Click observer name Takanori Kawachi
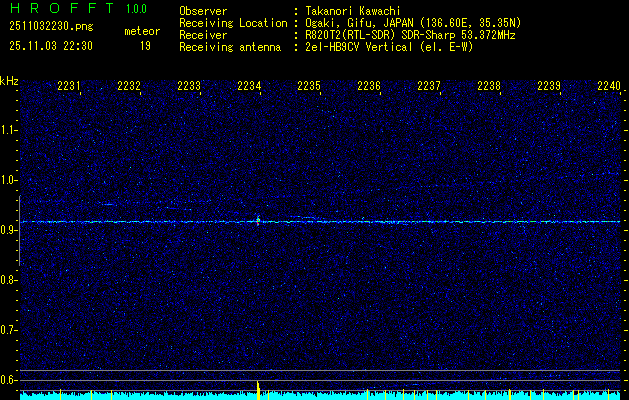The width and height of the screenshot is (629, 400). [x=353, y=11]
